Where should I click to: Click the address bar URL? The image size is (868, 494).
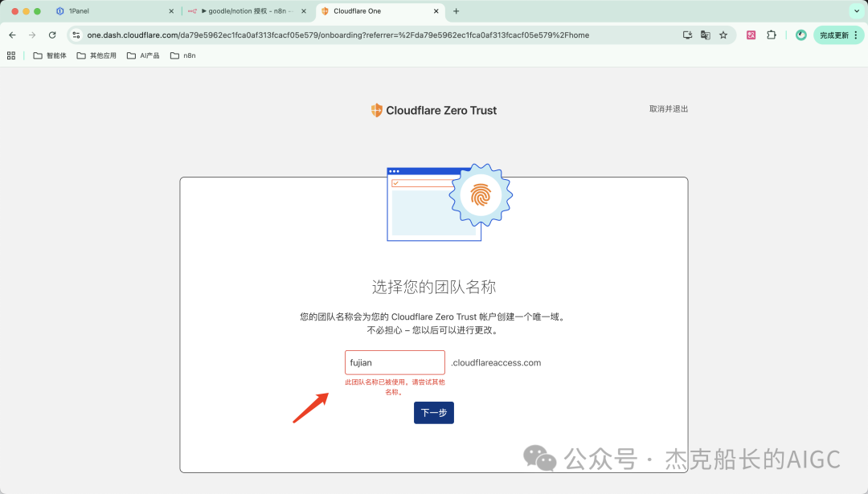click(338, 35)
